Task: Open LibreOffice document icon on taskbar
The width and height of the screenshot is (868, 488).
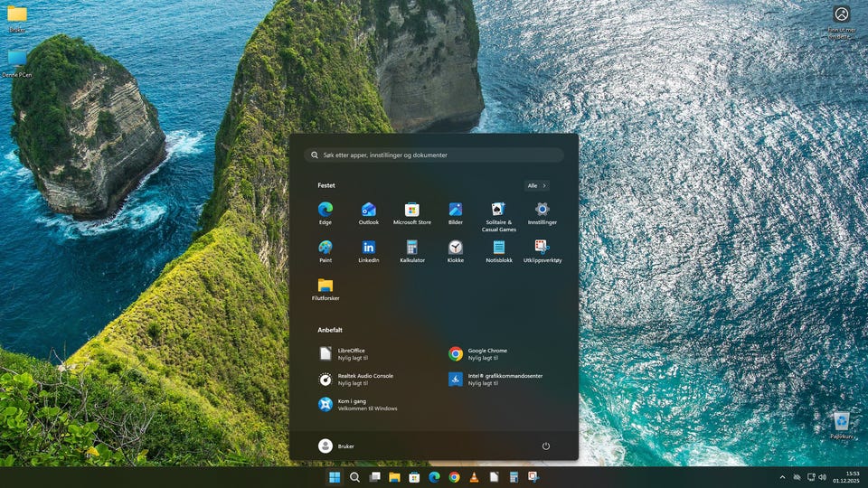Action: click(x=495, y=477)
